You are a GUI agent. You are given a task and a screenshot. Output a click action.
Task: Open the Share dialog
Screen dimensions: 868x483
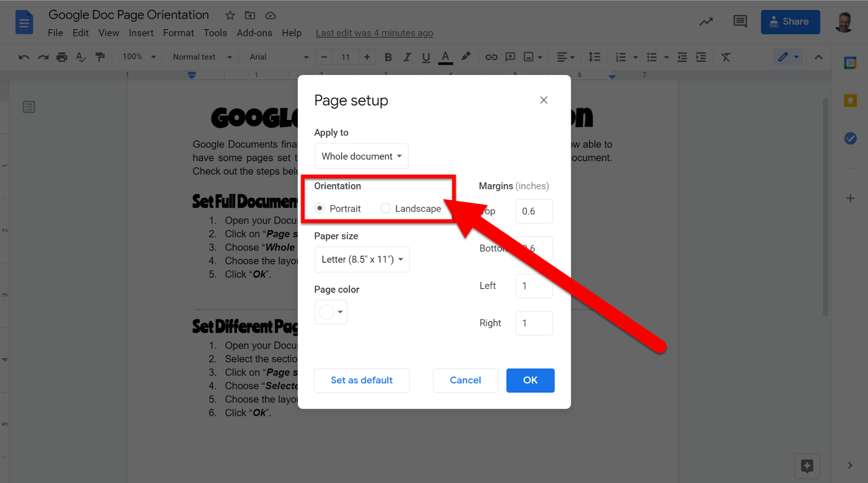pyautogui.click(x=790, y=22)
